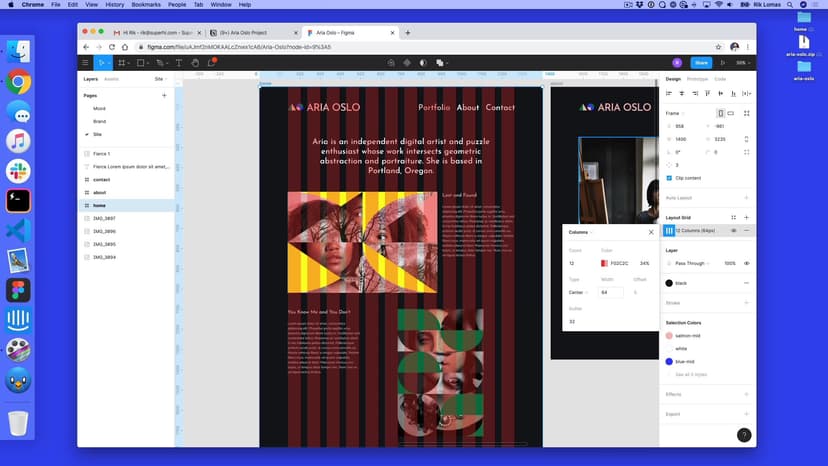Select the about frame layer
The height and width of the screenshot is (466, 828).
click(100, 192)
